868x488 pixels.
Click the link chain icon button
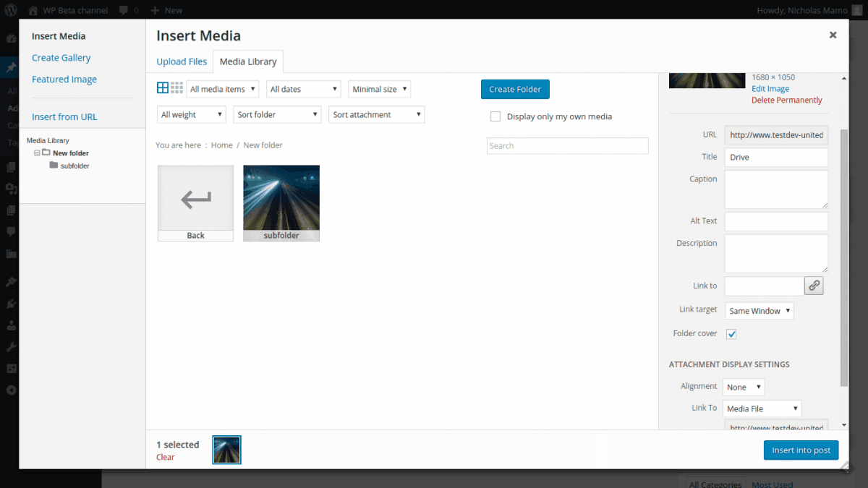pos(814,286)
